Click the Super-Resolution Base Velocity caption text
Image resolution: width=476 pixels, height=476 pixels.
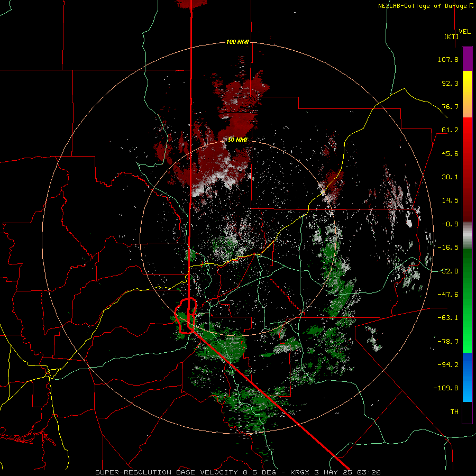click(237, 472)
